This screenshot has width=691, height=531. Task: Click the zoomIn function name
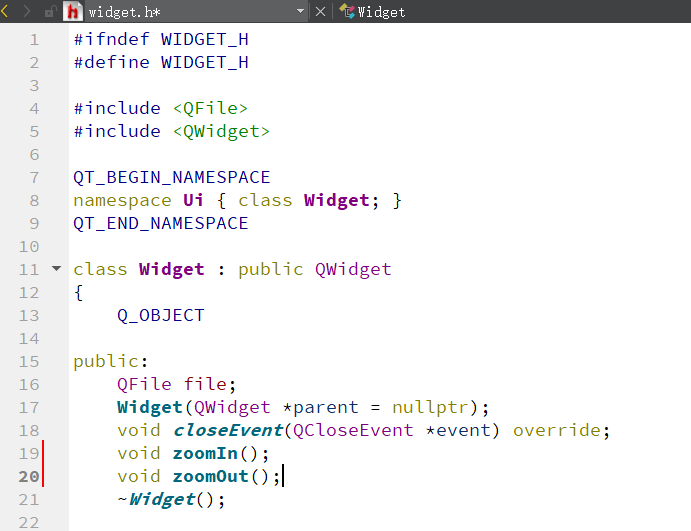pyautogui.click(x=205, y=453)
